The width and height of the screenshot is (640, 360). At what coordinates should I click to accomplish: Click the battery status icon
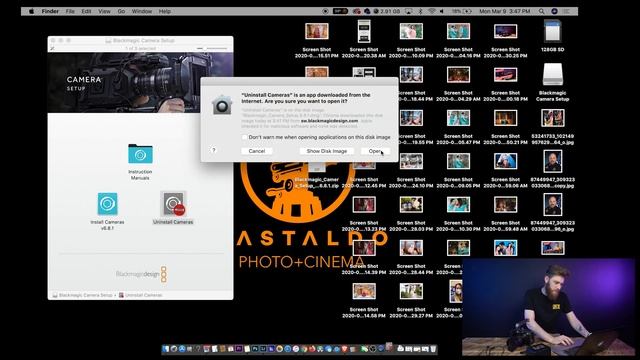coord(467,11)
